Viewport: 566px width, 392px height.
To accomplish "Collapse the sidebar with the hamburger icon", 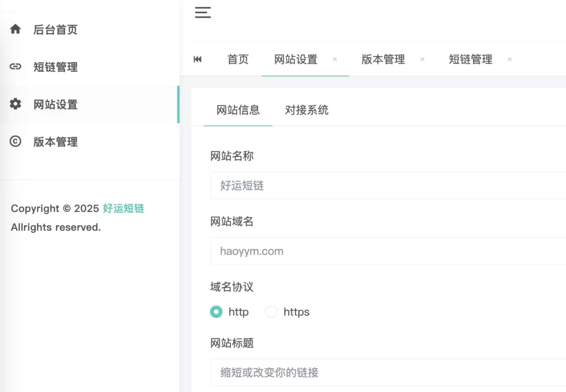I will [x=203, y=12].
